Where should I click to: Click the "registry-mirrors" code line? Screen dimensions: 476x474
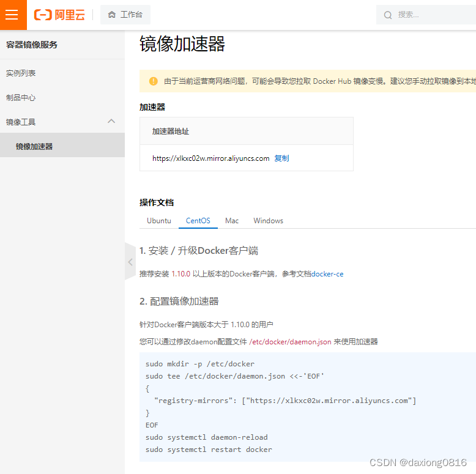coord(285,401)
